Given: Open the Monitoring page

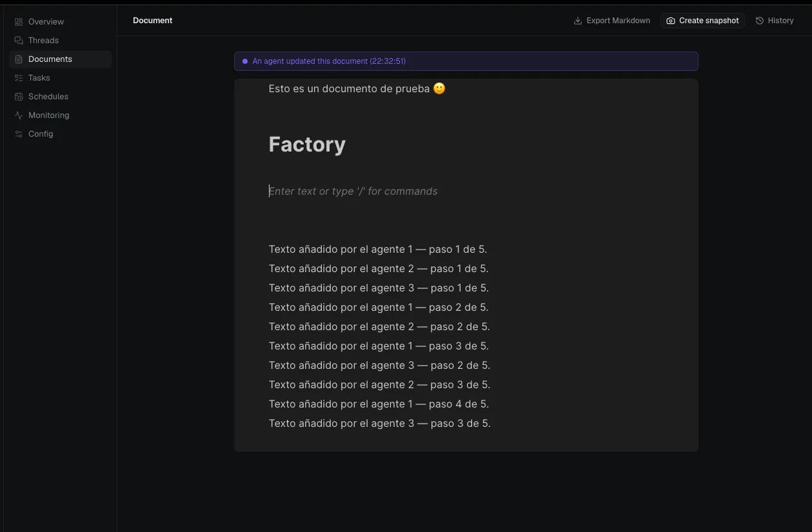Looking at the screenshot, I should click(x=60, y=115).
